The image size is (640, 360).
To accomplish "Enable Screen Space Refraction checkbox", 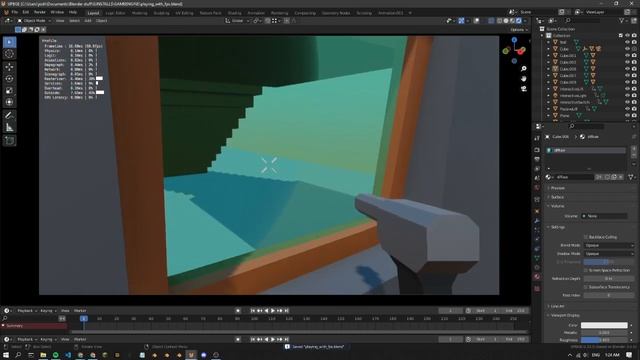I will click(x=586, y=270).
